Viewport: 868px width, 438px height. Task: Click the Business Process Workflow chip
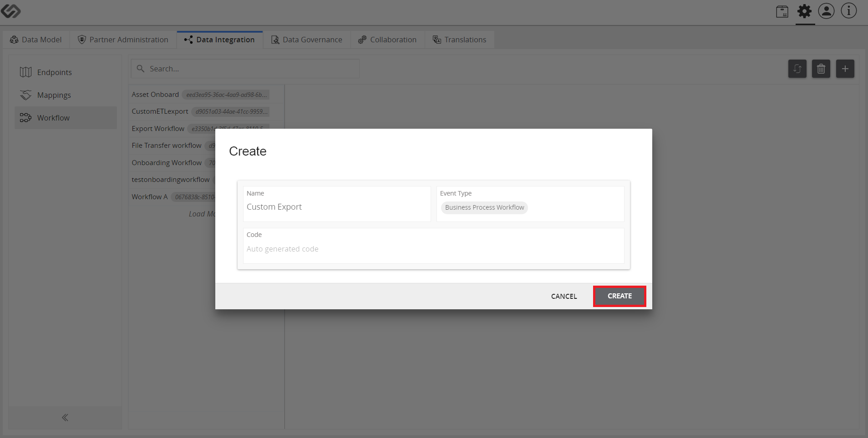point(484,207)
